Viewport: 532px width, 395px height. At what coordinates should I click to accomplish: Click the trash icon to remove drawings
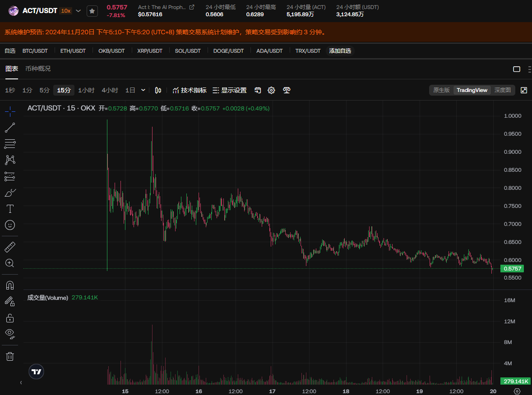[x=10, y=356]
